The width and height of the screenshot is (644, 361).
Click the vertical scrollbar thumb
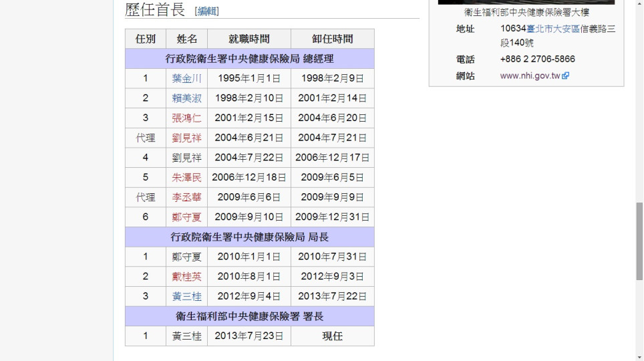639,241
